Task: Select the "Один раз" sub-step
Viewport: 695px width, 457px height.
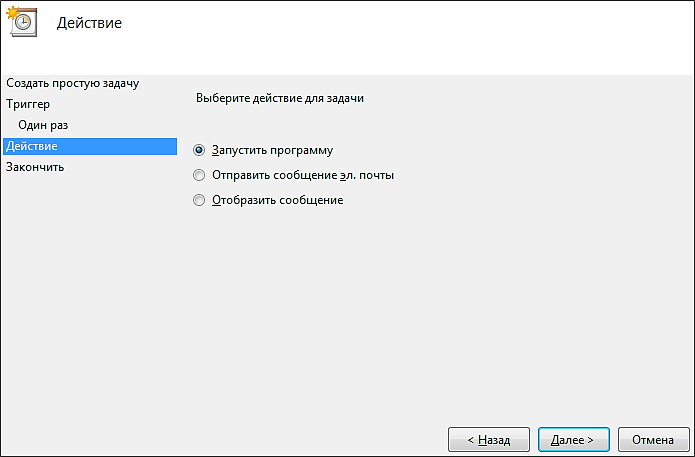Action: pyautogui.click(x=43, y=124)
